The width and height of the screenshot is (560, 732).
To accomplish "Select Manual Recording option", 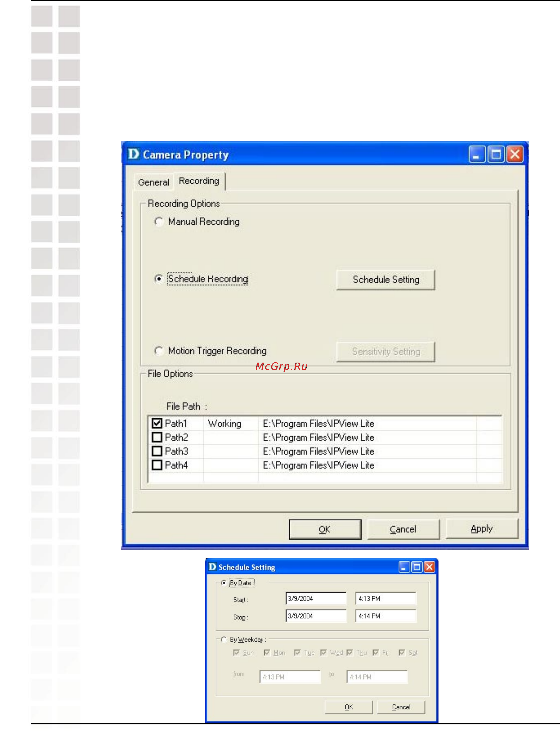I will 159,222.
